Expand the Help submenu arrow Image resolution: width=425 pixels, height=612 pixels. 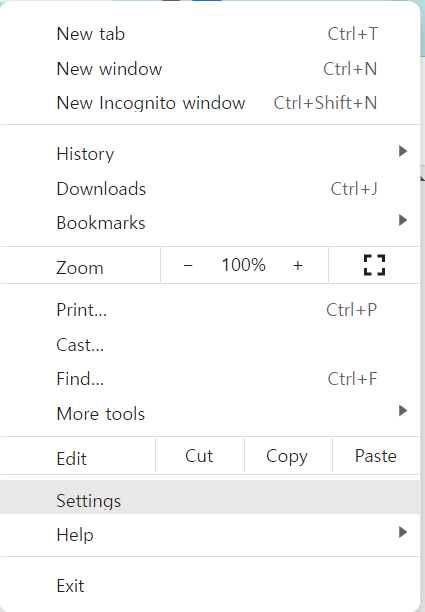403,532
